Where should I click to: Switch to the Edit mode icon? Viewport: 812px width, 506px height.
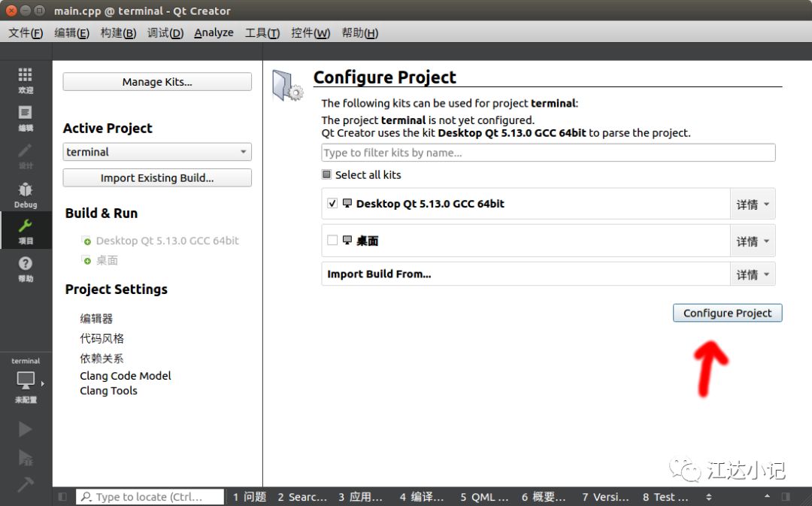point(25,112)
